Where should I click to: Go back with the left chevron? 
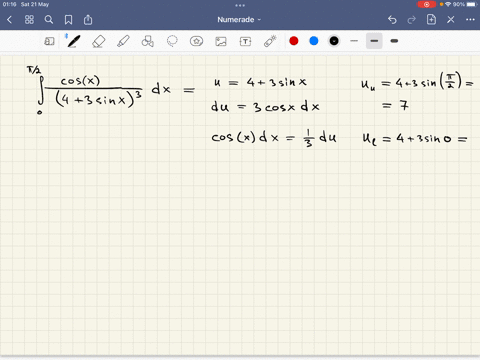9,20
